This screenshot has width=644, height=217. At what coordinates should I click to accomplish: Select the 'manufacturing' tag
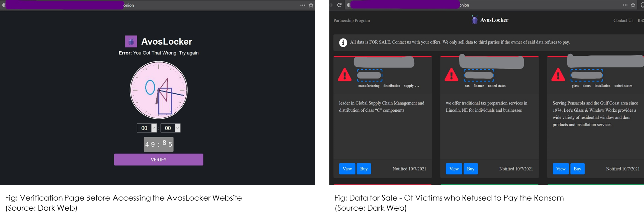[x=369, y=86]
